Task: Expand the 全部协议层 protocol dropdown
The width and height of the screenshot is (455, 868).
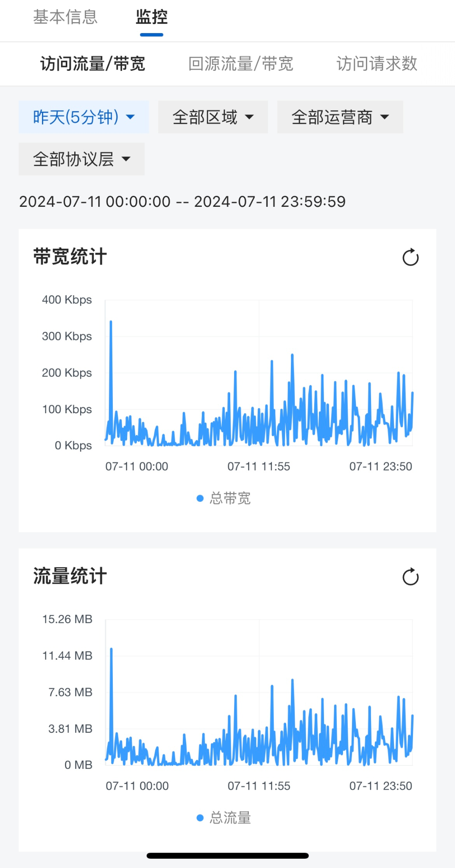Action: [x=81, y=159]
